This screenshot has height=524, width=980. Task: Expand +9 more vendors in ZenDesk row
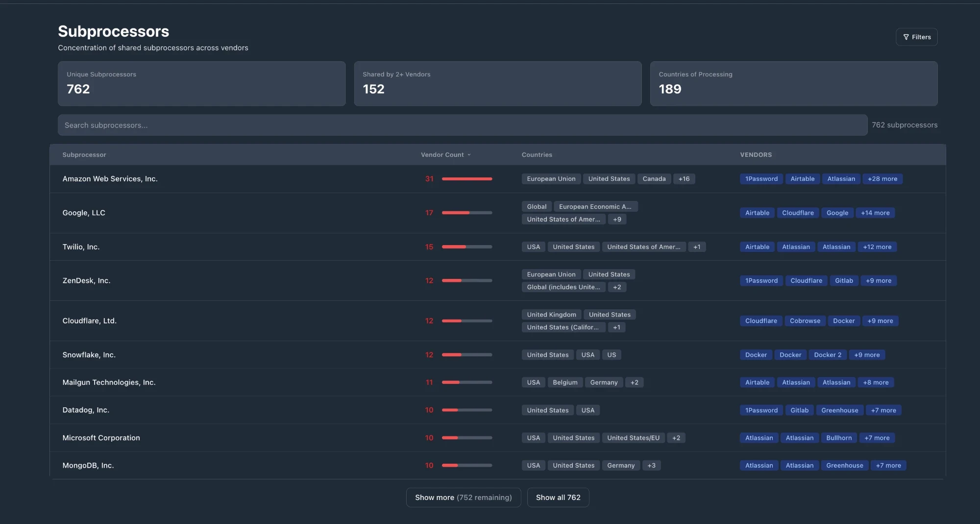click(878, 280)
